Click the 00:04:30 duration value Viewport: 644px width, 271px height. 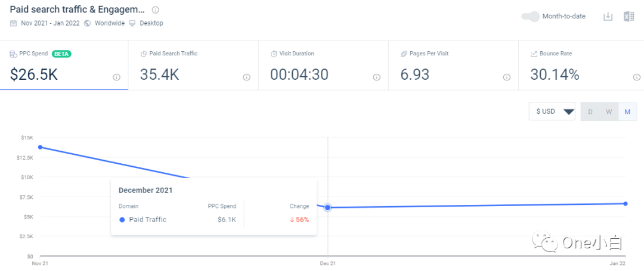(299, 74)
